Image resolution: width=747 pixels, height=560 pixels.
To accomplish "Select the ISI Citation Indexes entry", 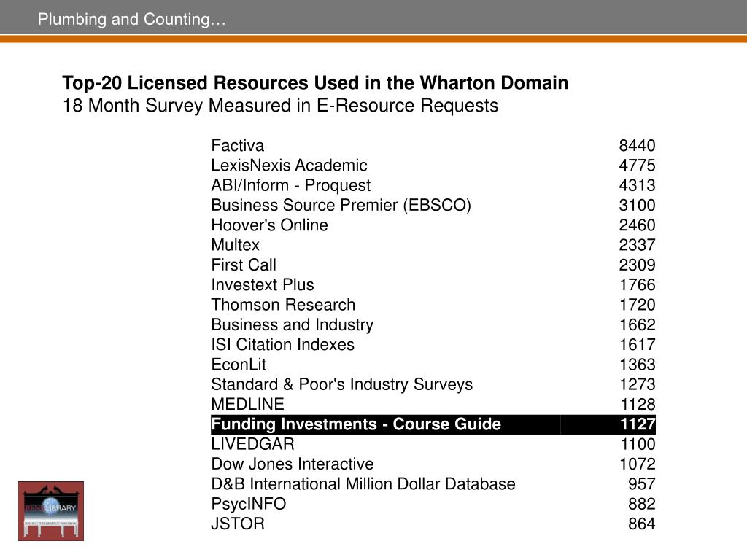I will click(282, 345).
